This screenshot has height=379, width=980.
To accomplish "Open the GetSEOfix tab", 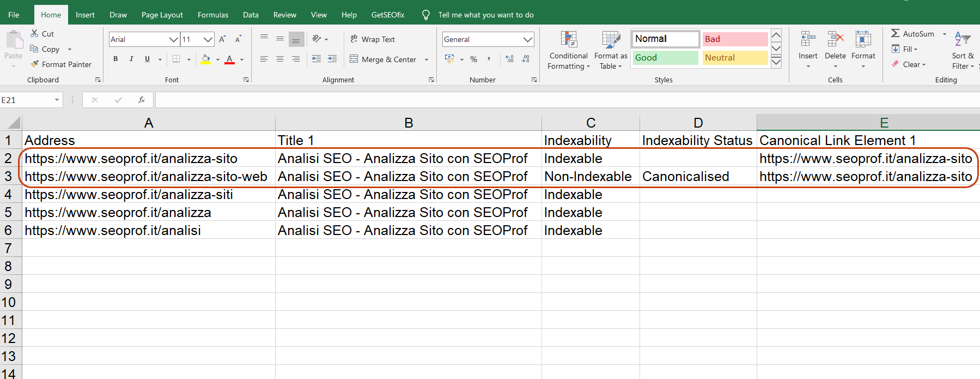I will coord(387,15).
